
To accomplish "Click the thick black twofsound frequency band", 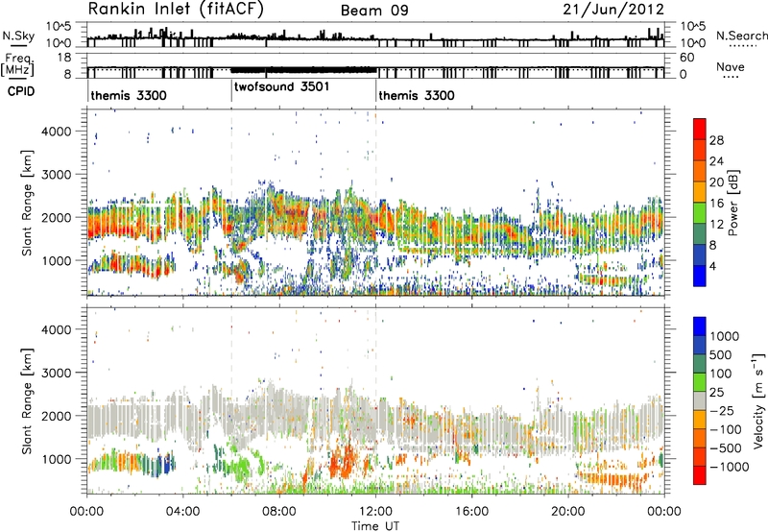I will 303,70.
